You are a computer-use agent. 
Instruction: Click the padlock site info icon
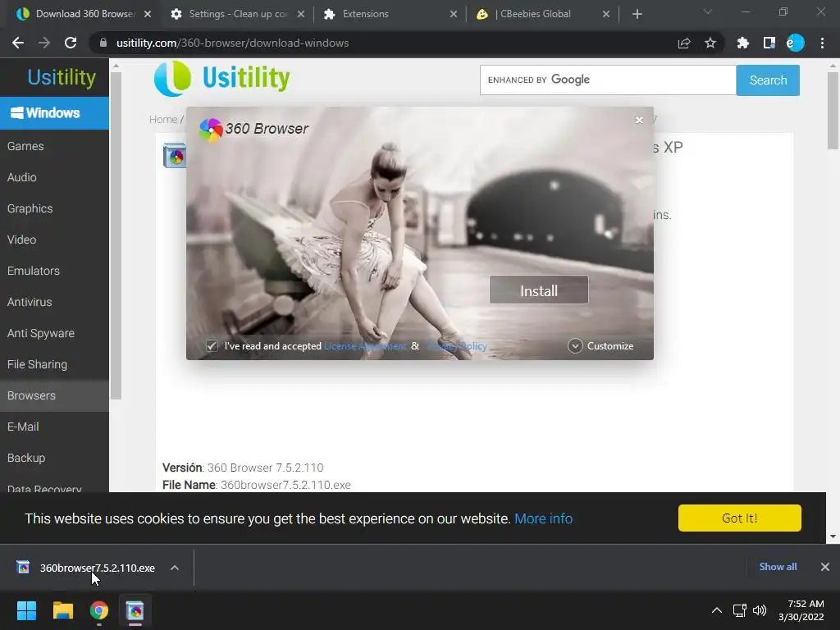(103, 43)
